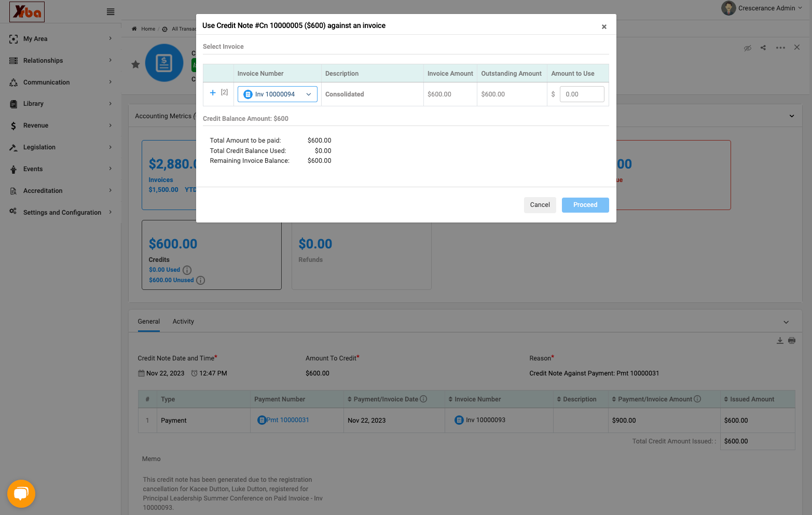Expand the Relationships menu

pyautogui.click(x=60, y=61)
